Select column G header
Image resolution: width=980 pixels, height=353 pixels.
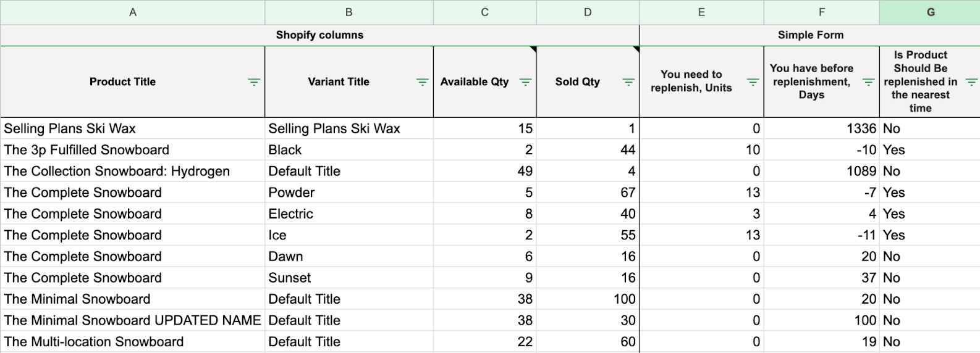[x=930, y=12]
